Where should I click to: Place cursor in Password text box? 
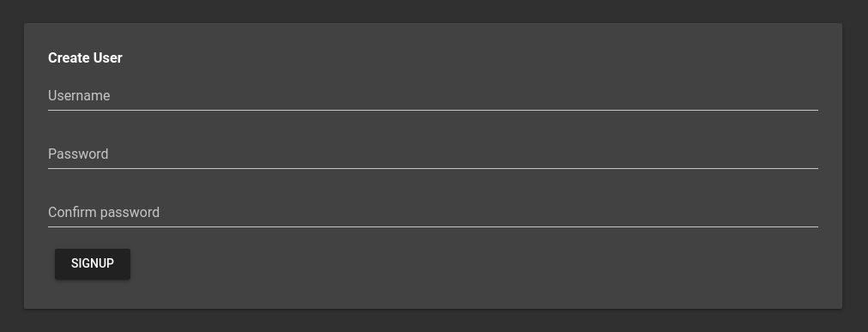click(433, 154)
